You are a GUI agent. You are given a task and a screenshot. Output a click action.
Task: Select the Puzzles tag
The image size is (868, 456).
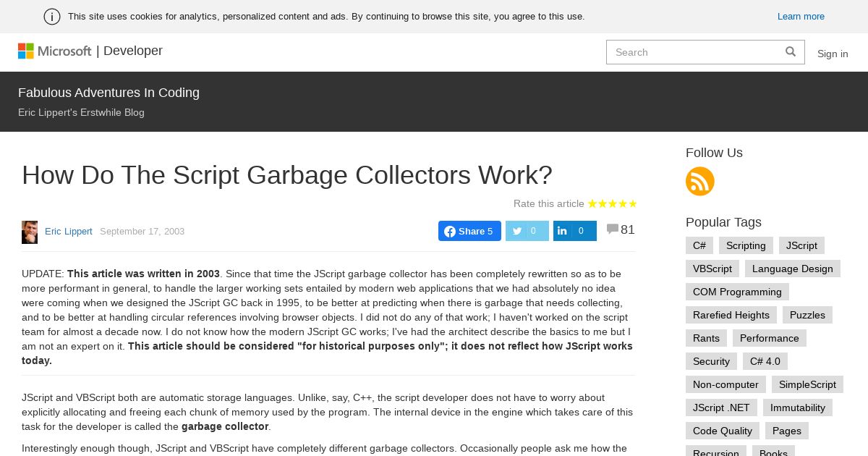click(x=807, y=315)
